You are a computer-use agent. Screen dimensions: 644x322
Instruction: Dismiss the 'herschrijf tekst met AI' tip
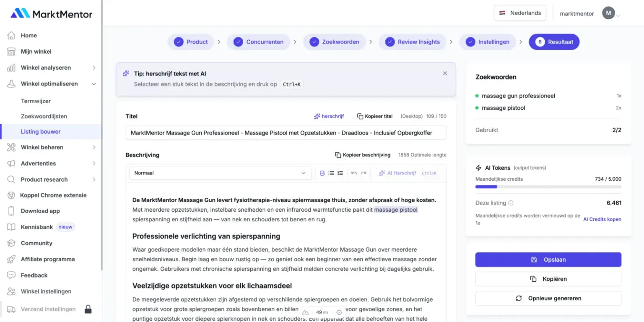pos(445,73)
